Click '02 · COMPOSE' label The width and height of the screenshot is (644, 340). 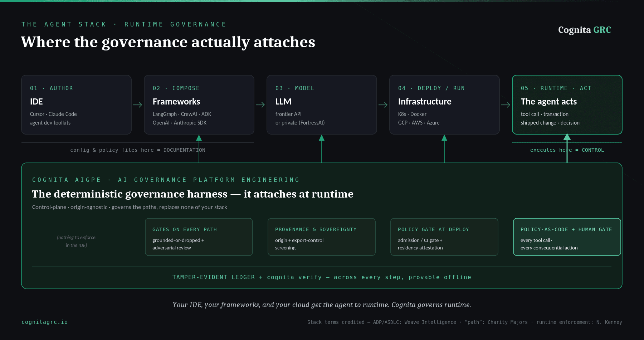point(176,88)
